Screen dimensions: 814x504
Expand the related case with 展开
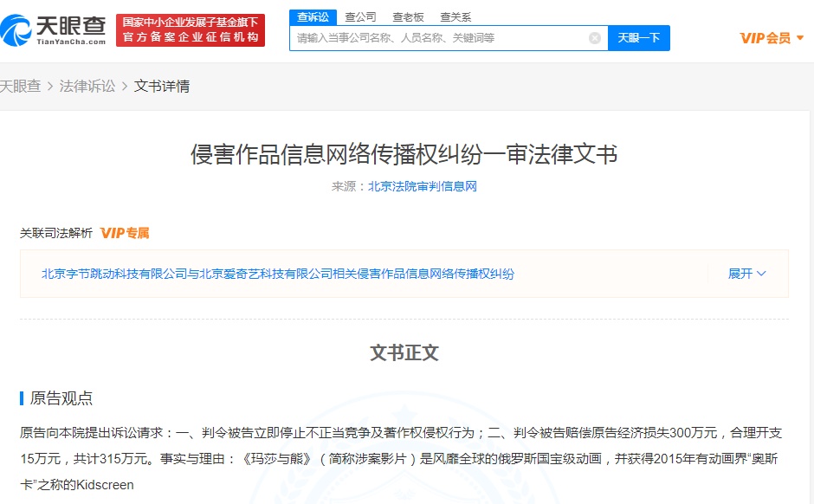tap(747, 274)
